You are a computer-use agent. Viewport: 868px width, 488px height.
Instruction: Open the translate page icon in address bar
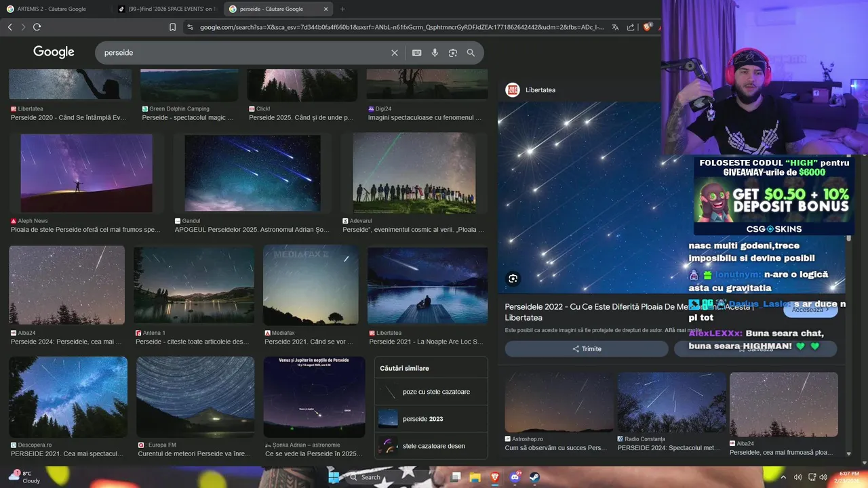[x=615, y=27]
